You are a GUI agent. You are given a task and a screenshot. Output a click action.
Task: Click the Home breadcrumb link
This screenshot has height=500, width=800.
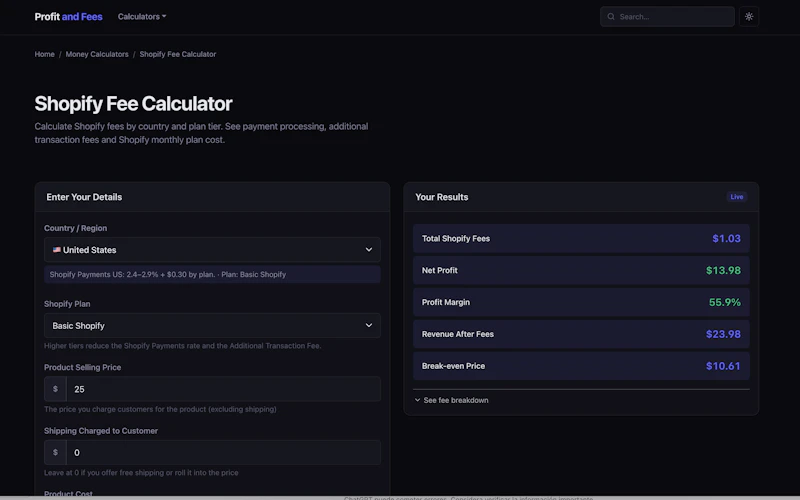click(44, 54)
